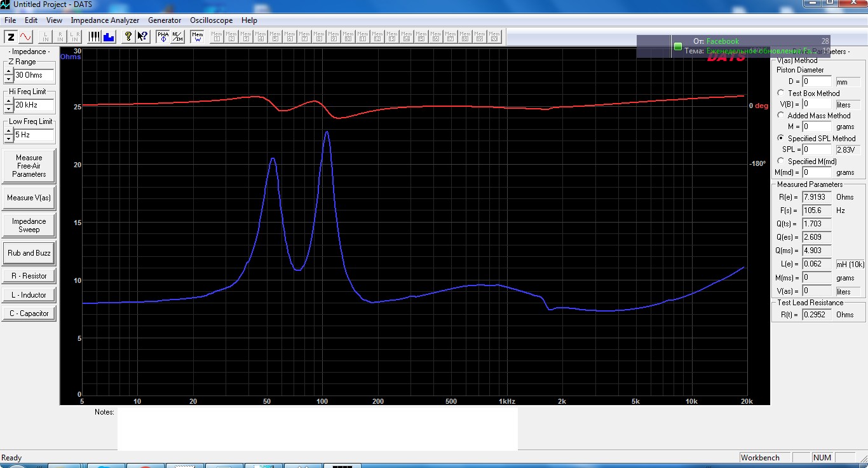Increase Z Range with the up arrow
Screen dimensions: 868x468
click(8, 72)
